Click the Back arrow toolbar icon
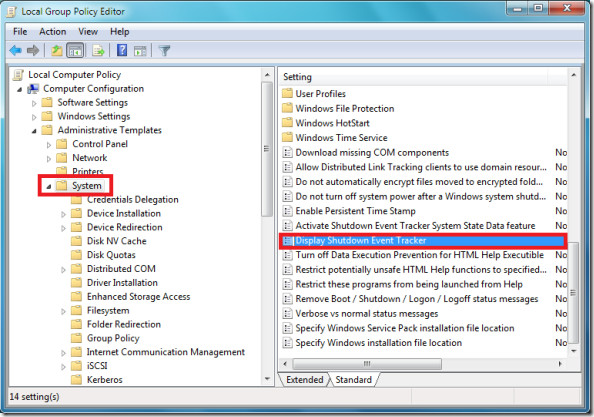Image resolution: width=594 pixels, height=417 pixels. coord(16,50)
